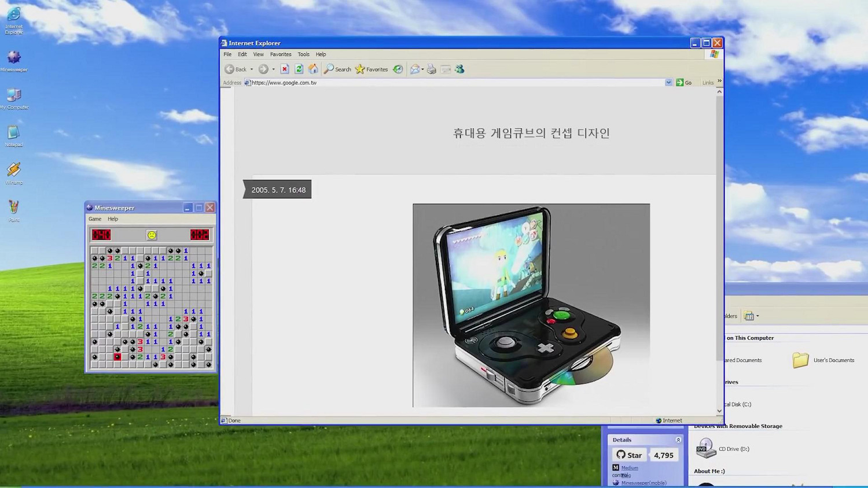Open the Game menu in Minesweeper
Viewport: 868px width, 488px height.
[95, 219]
